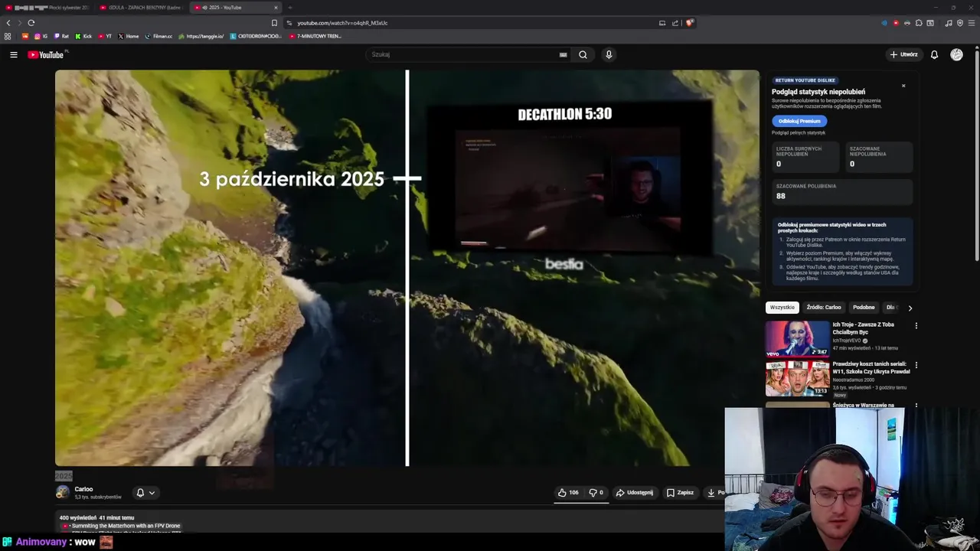The height and width of the screenshot is (551, 980).
Task: Open Carloo channel avatar
Action: [x=63, y=492]
